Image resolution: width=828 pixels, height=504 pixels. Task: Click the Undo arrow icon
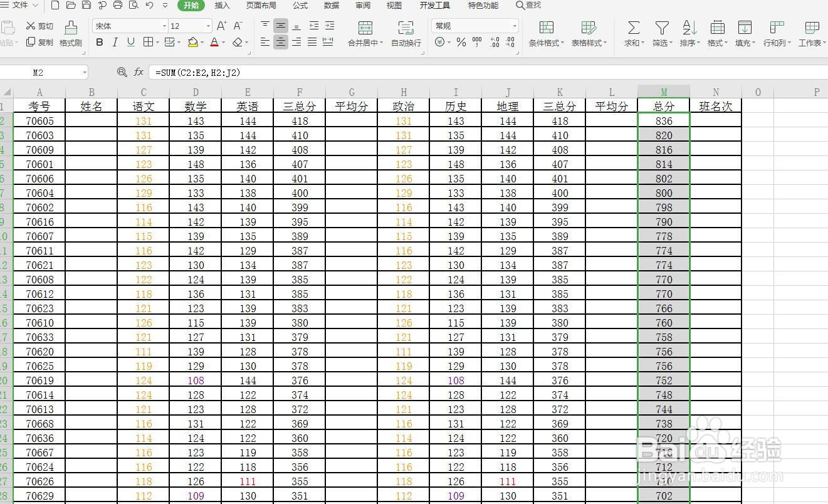149,6
